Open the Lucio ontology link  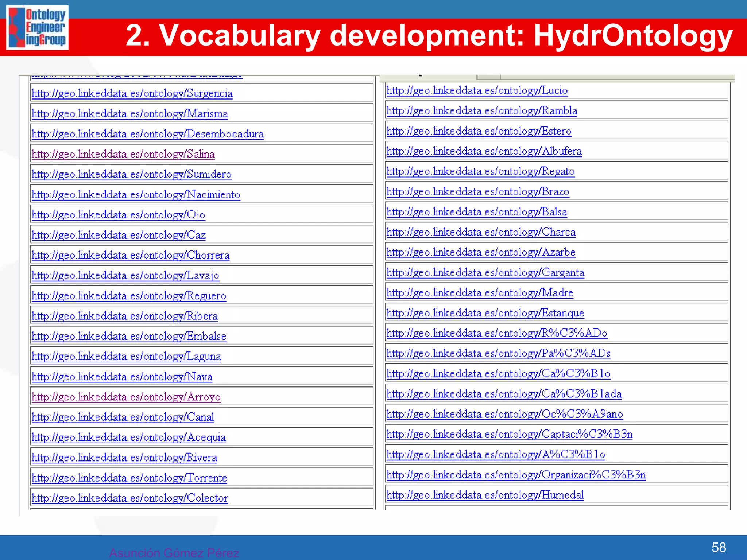click(x=477, y=91)
